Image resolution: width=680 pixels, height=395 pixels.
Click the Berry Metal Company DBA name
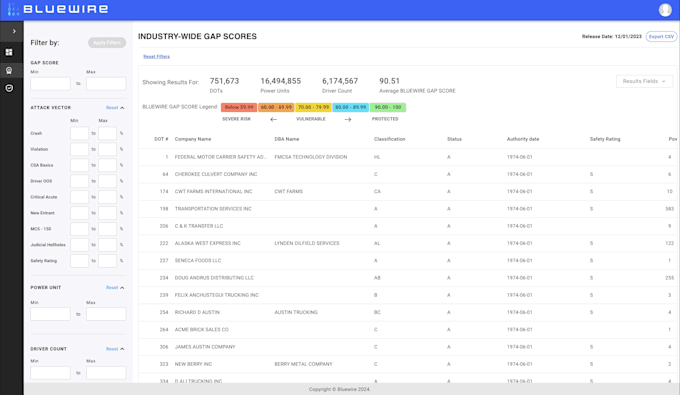point(304,364)
